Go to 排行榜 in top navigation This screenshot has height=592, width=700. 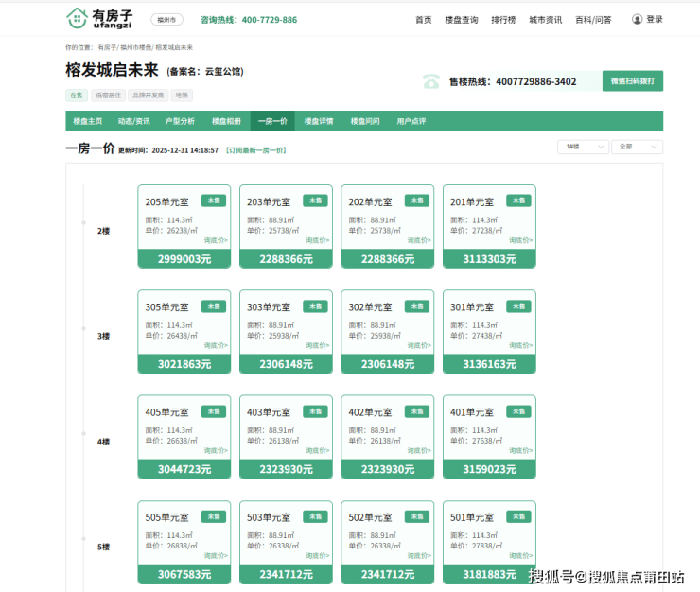pos(504,19)
